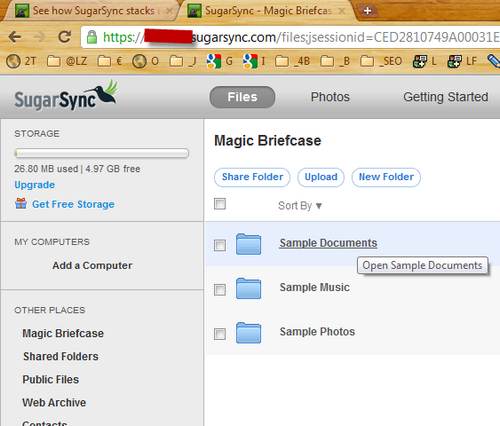Image resolution: width=500 pixels, height=426 pixels.
Task: Open Shared Folders in sidebar
Action: [61, 356]
